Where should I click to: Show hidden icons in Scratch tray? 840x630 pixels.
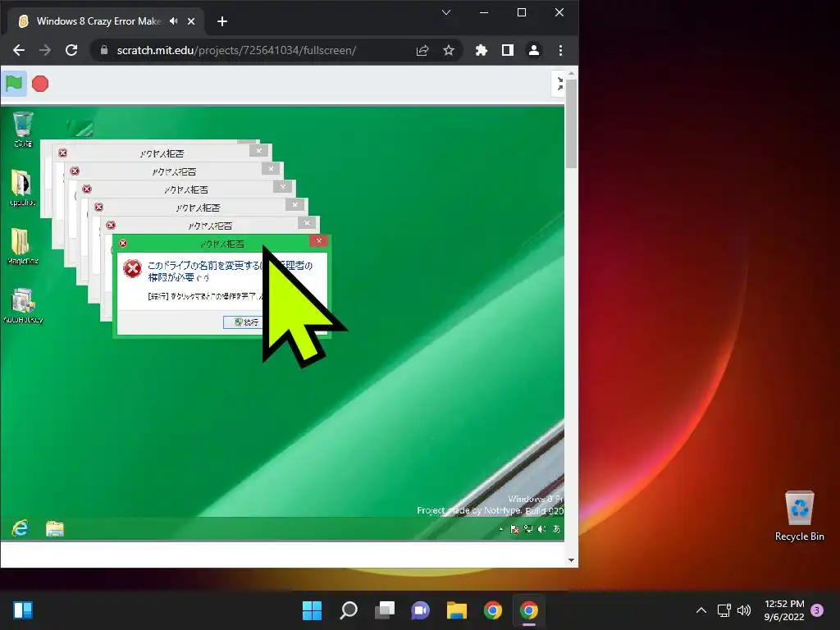point(501,529)
